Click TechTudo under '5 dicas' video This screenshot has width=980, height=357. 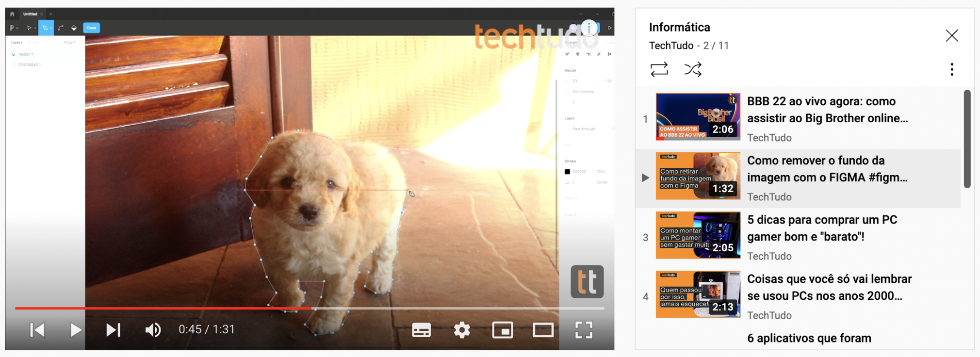(x=769, y=256)
